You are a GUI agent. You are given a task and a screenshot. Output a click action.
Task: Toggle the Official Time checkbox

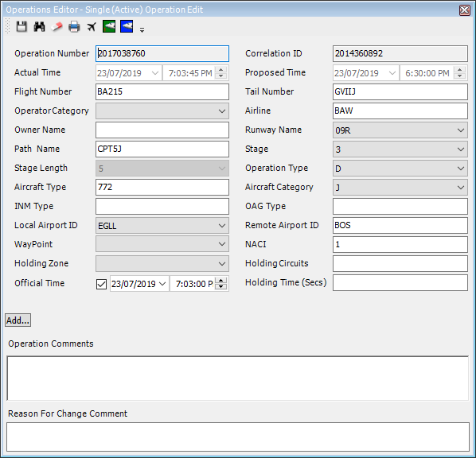point(101,284)
